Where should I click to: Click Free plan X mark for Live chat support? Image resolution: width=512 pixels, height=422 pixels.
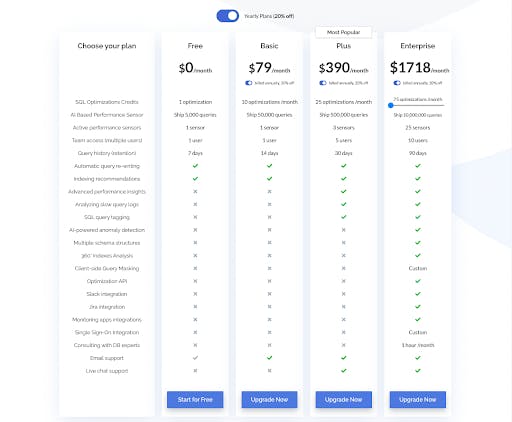pyautogui.click(x=195, y=371)
